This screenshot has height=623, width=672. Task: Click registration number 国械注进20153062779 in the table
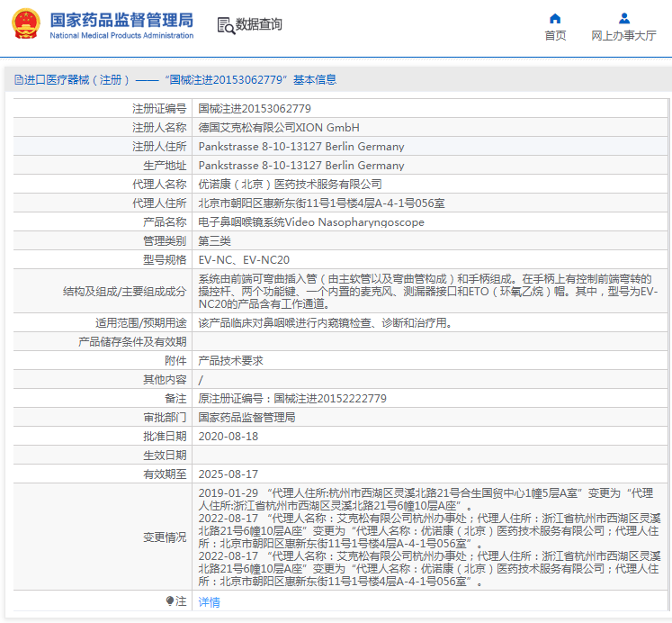point(255,108)
